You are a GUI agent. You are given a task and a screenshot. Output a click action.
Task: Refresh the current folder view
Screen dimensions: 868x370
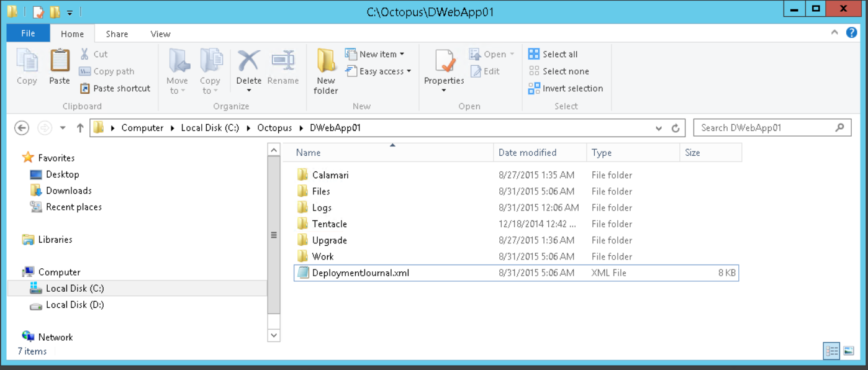(x=676, y=128)
